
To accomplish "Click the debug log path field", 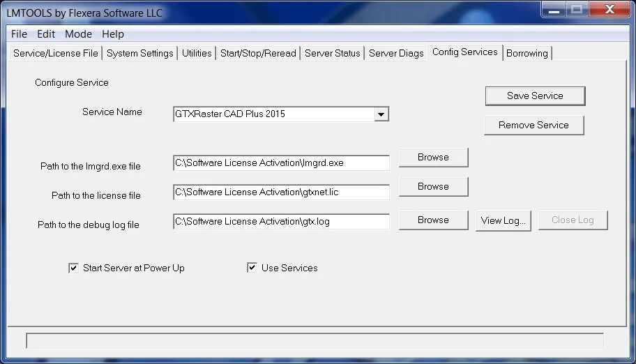I will pyautogui.click(x=281, y=221).
